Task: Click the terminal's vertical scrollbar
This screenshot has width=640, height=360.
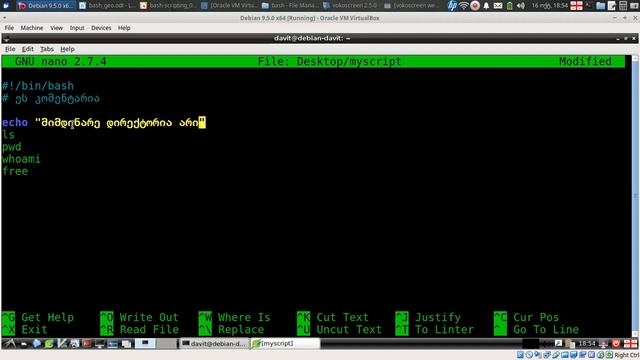Action: [636, 196]
